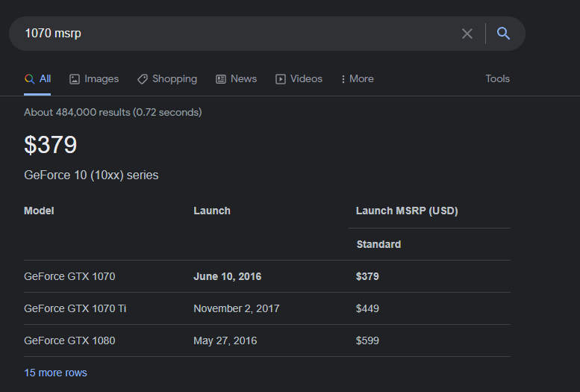
Task: Select the All results tab
Action: tap(38, 79)
